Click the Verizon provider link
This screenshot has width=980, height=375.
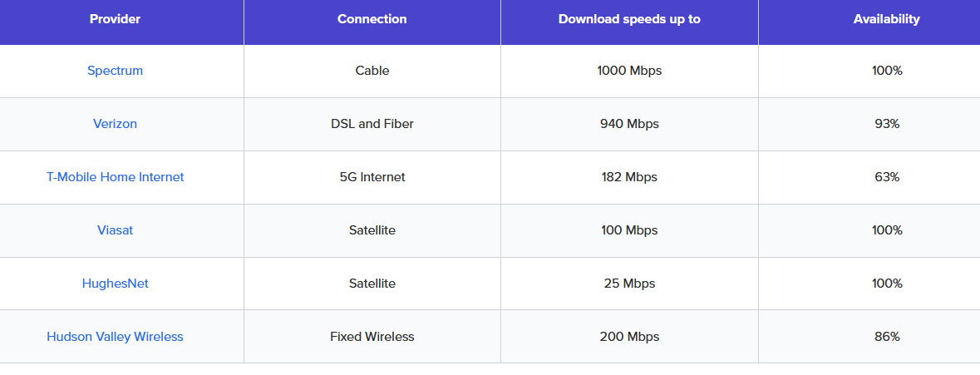[115, 124]
